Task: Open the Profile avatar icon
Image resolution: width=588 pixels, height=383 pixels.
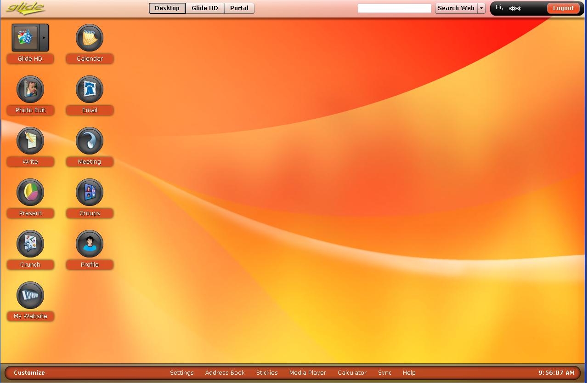Action: point(90,244)
